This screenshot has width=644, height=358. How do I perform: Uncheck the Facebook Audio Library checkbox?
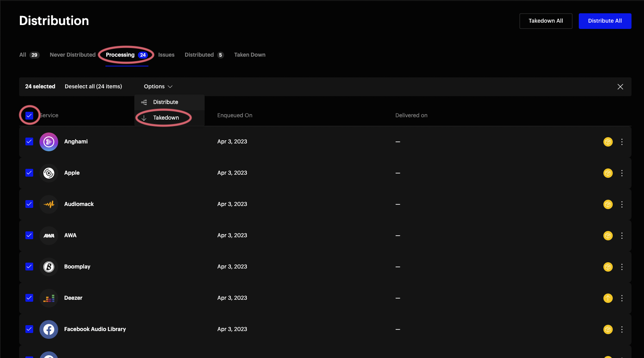pos(29,329)
